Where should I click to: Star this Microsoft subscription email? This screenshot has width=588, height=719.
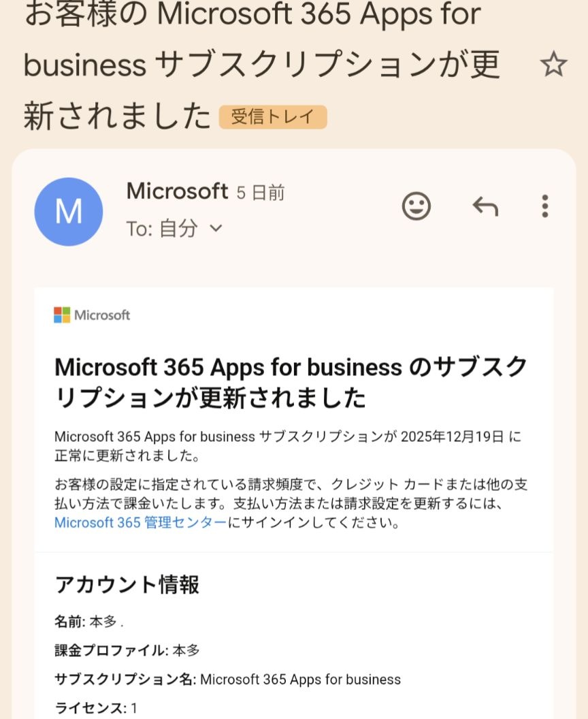tap(553, 65)
